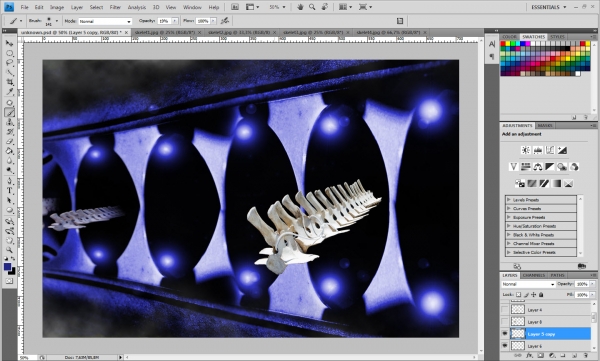Toggle lock all for layer
The image size is (600, 361).
pos(541,295)
